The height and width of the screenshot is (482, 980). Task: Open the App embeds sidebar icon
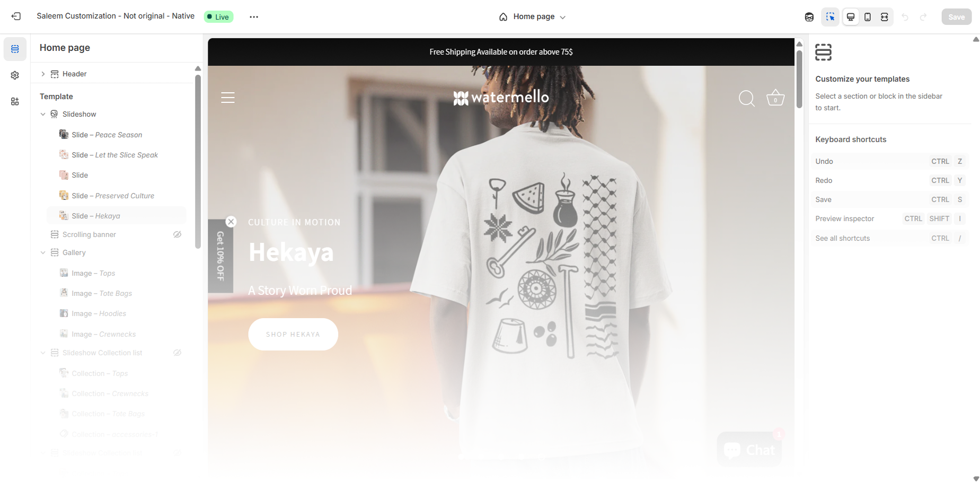coord(15,101)
